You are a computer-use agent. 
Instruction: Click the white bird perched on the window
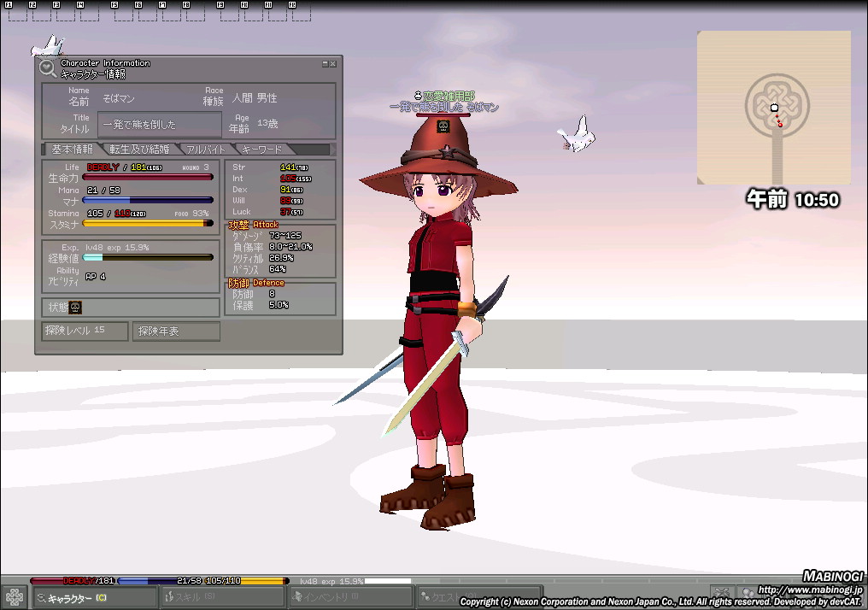click(x=49, y=46)
